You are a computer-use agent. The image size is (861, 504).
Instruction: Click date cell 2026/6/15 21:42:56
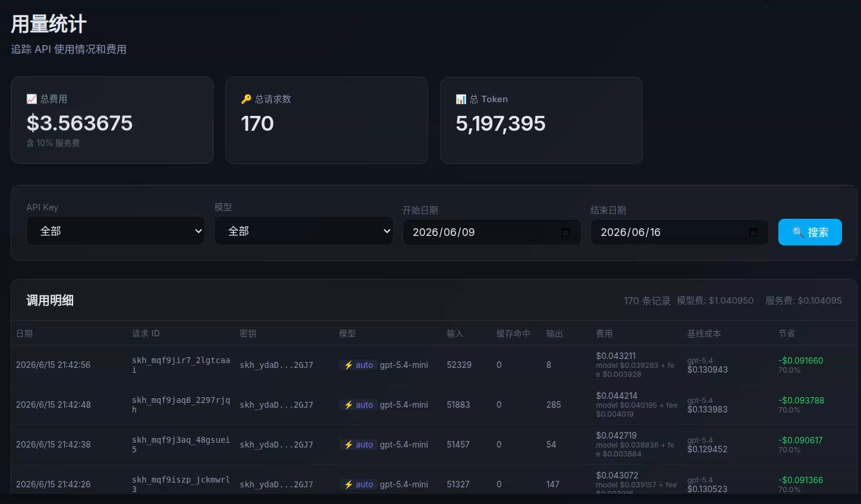click(x=54, y=365)
